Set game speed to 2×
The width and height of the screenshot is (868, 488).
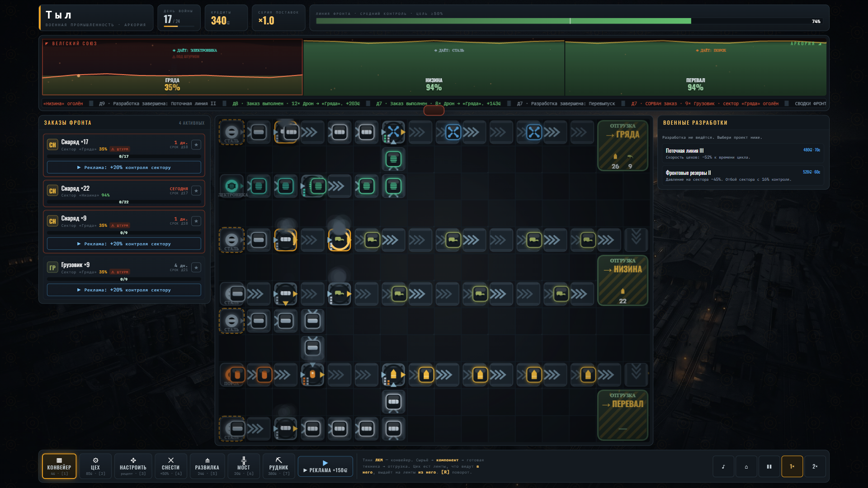pos(815,467)
